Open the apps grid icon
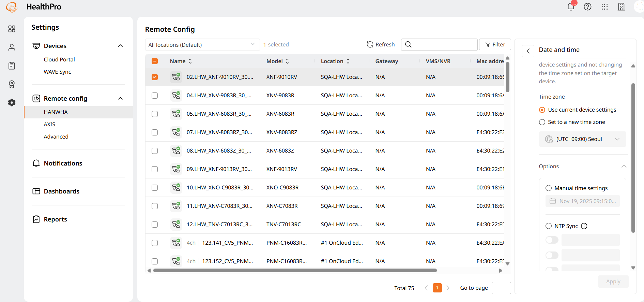The height and width of the screenshot is (302, 644). (x=604, y=7)
